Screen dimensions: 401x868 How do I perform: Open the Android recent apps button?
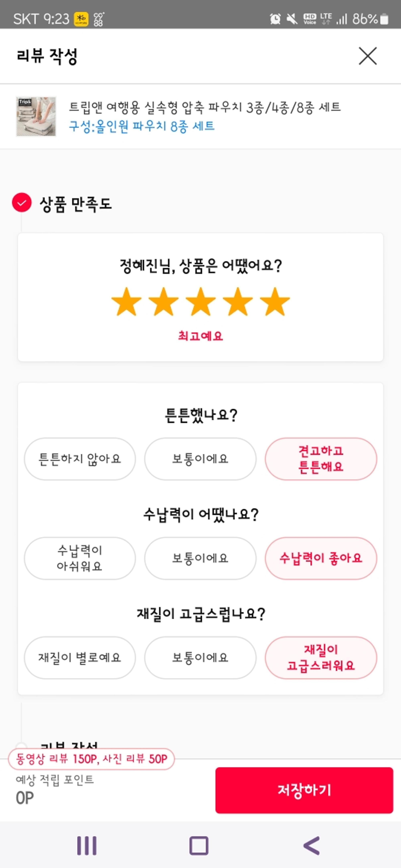[x=87, y=845]
